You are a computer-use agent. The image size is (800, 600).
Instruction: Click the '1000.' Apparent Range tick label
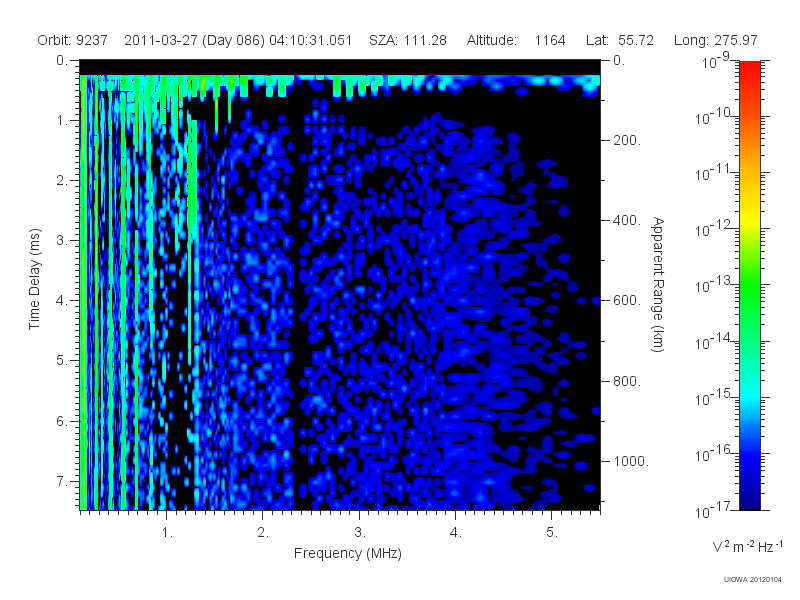[631, 461]
